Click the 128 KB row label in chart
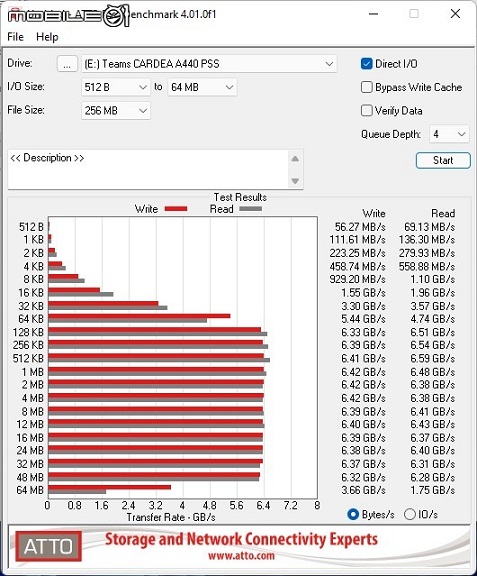 [x=28, y=332]
